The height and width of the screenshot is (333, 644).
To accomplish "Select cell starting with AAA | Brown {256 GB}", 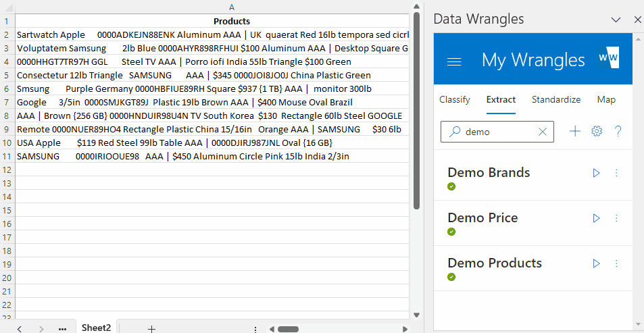I will pos(212,116).
